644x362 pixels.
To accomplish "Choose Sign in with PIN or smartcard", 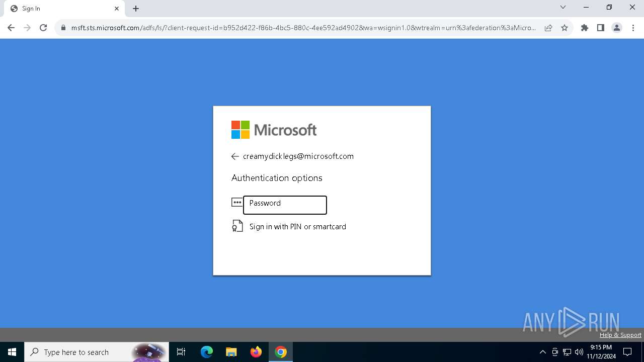I will click(x=298, y=227).
